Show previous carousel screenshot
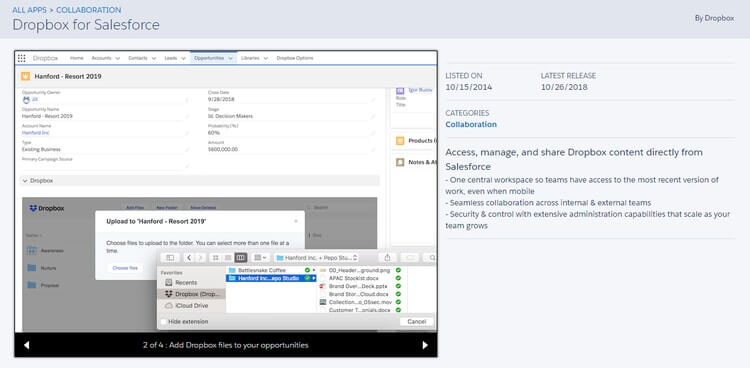The image size is (750, 368). (x=26, y=345)
